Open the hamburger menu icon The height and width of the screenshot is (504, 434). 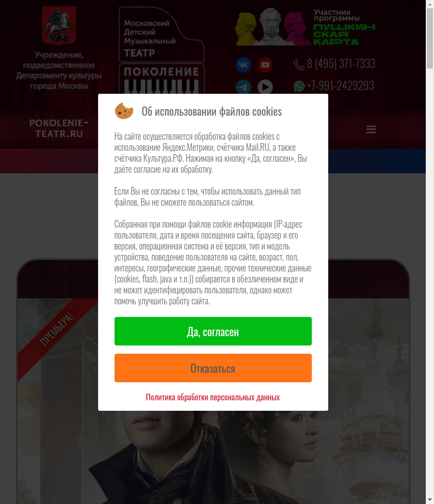pyautogui.click(x=371, y=129)
